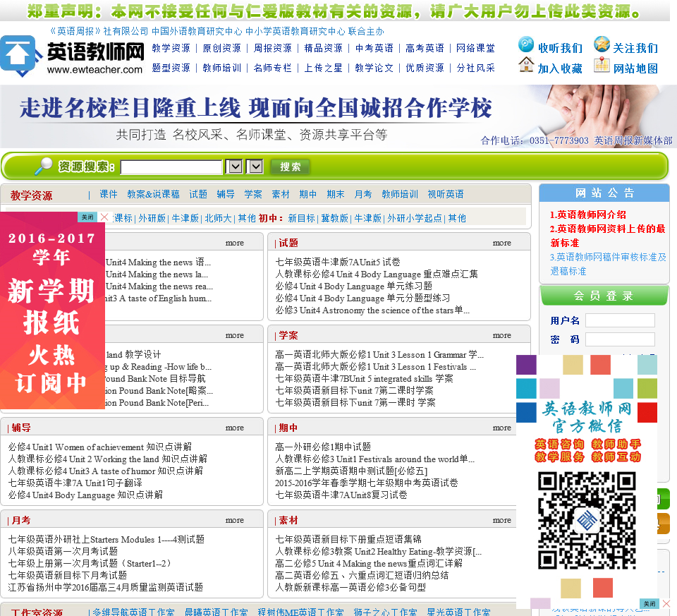Screen dimensions: 677x616
Task: Select the 视听英语 resource tab
Action: (446, 194)
